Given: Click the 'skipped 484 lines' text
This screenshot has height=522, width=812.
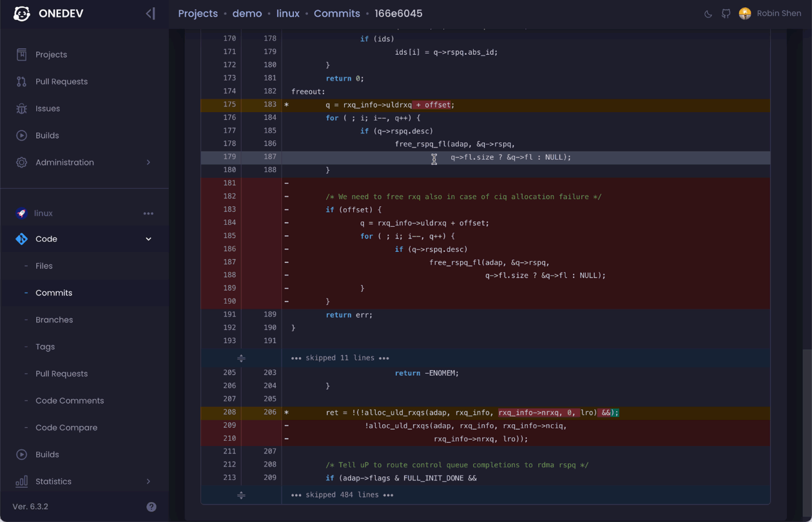Looking at the screenshot, I should (x=342, y=495).
